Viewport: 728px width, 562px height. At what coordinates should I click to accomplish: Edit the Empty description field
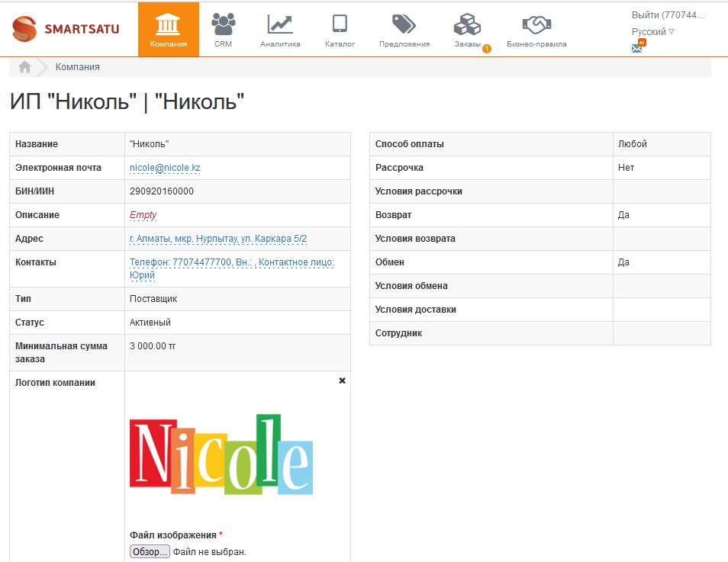[143, 215]
